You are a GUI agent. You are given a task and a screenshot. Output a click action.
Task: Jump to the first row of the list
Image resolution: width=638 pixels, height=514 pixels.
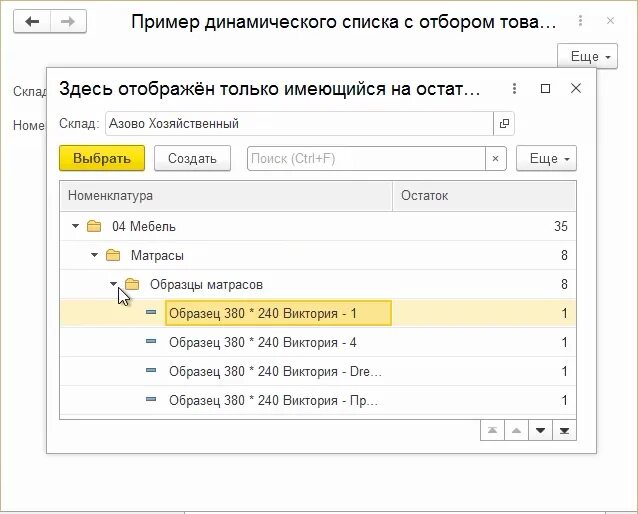[x=492, y=430]
